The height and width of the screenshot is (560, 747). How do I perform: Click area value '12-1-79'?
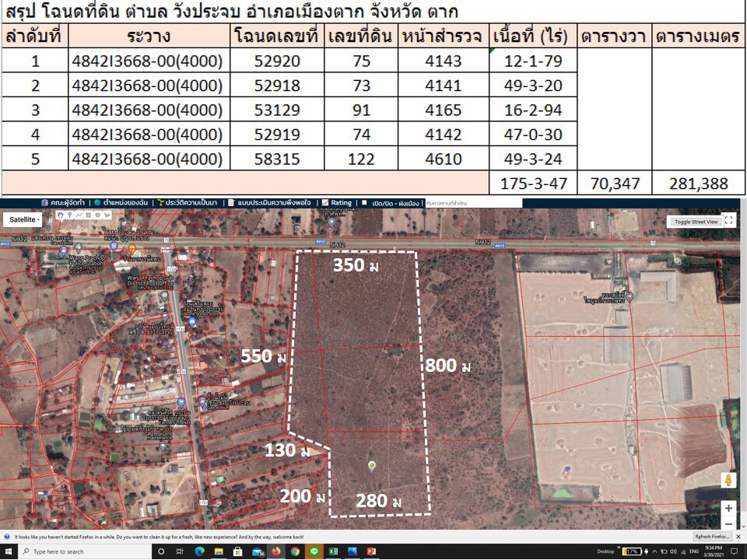pos(533,61)
